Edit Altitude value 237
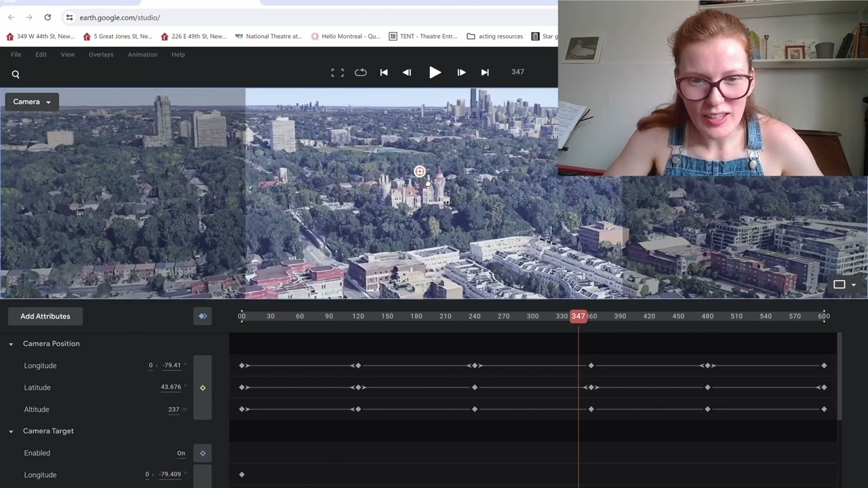The height and width of the screenshot is (488, 868). [x=174, y=409]
